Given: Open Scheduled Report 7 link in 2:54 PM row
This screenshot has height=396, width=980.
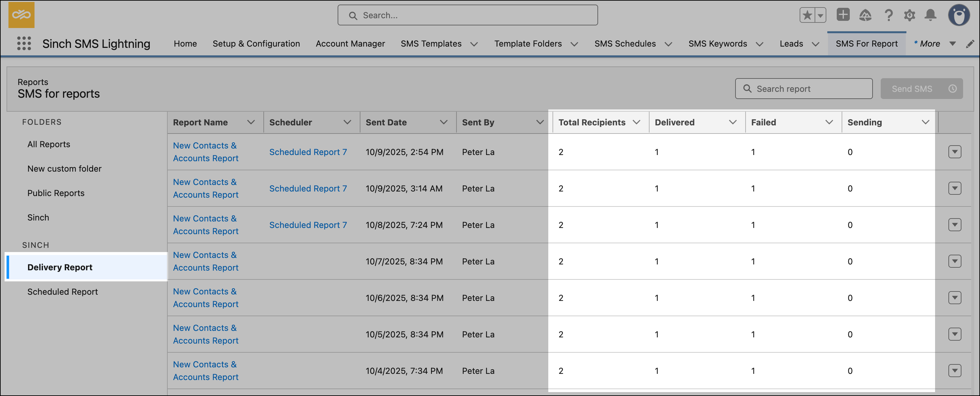Looking at the screenshot, I should pyautogui.click(x=308, y=152).
